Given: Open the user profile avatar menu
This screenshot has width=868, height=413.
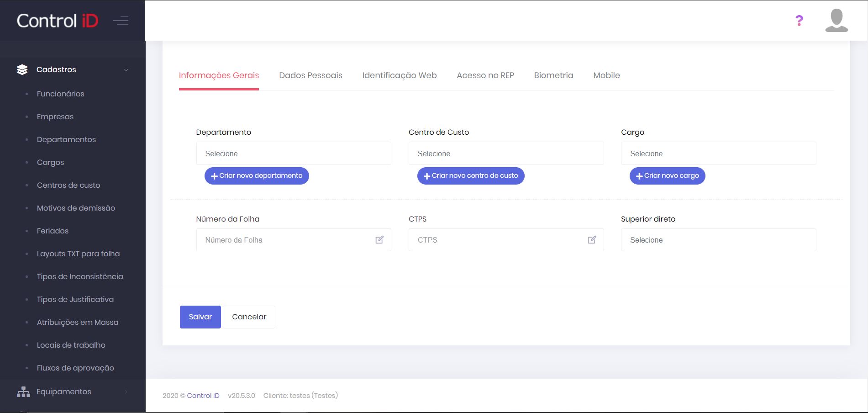Looking at the screenshot, I should click(836, 21).
